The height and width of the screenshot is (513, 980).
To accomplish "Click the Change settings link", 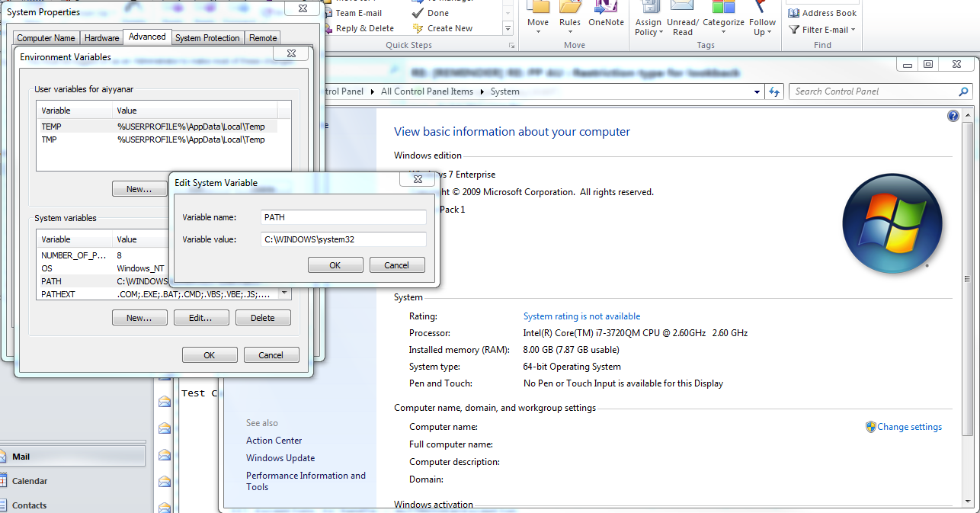I will click(909, 427).
